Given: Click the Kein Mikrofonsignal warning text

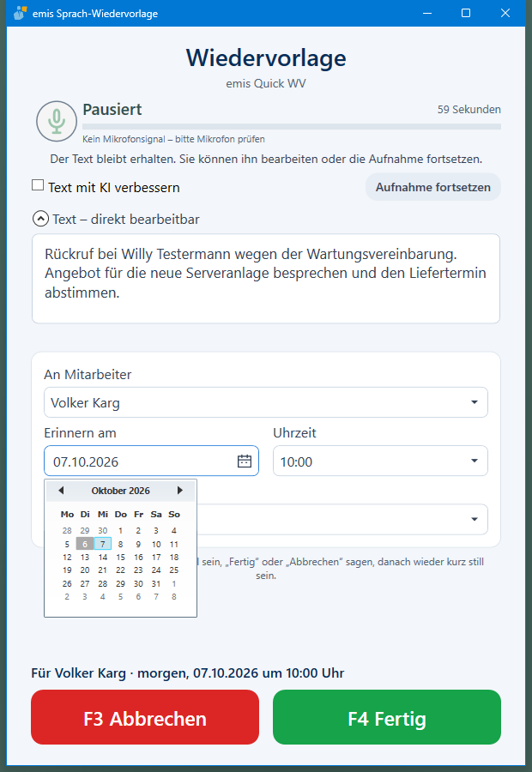Looking at the screenshot, I should (173, 139).
